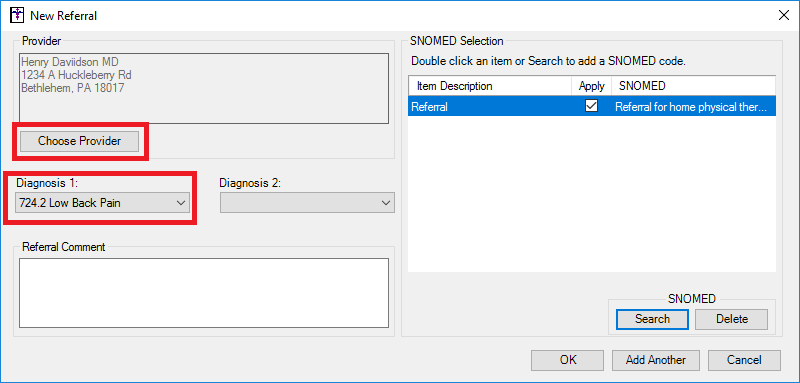Click the SNOMED Delete button
Viewport: 800px width, 383px height.
point(732,319)
